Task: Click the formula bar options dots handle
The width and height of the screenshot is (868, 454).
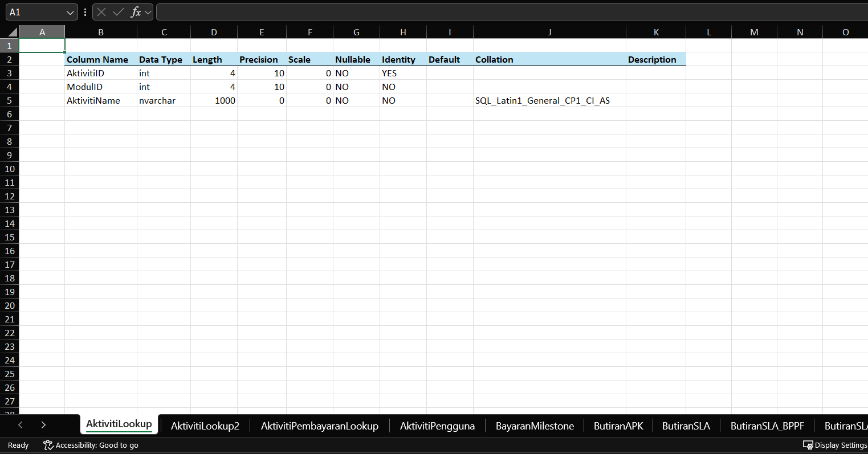Action: point(85,12)
